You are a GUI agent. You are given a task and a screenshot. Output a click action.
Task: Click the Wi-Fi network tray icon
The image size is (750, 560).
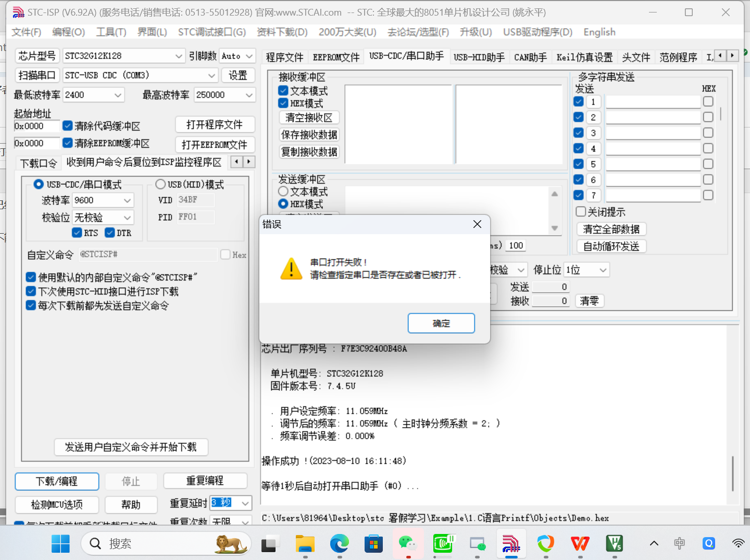[x=738, y=544]
